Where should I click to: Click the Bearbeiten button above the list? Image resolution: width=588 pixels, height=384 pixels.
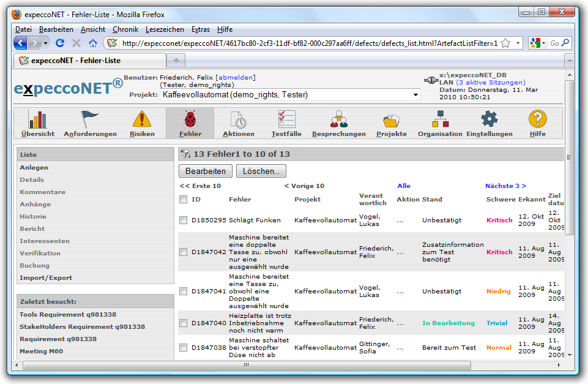click(x=206, y=171)
